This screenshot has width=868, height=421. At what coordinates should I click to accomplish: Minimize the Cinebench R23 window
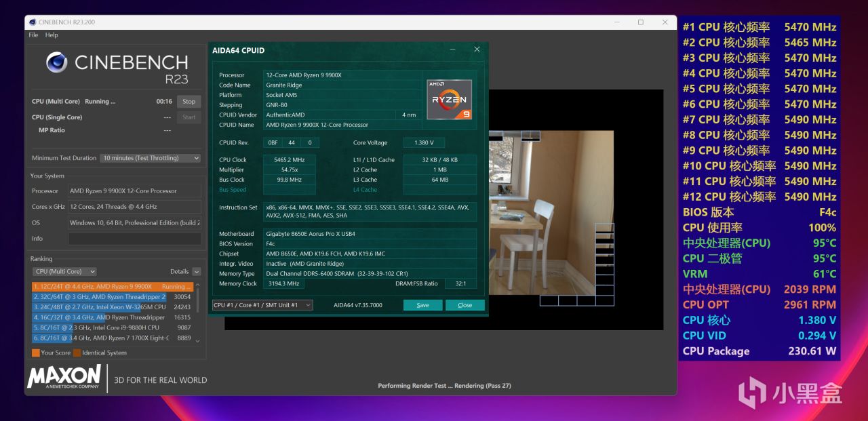[618, 22]
